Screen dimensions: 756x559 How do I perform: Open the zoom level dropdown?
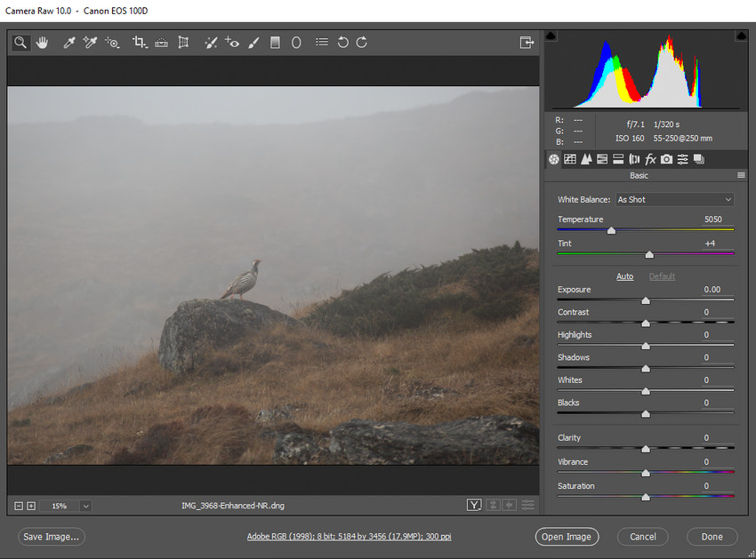(x=85, y=506)
